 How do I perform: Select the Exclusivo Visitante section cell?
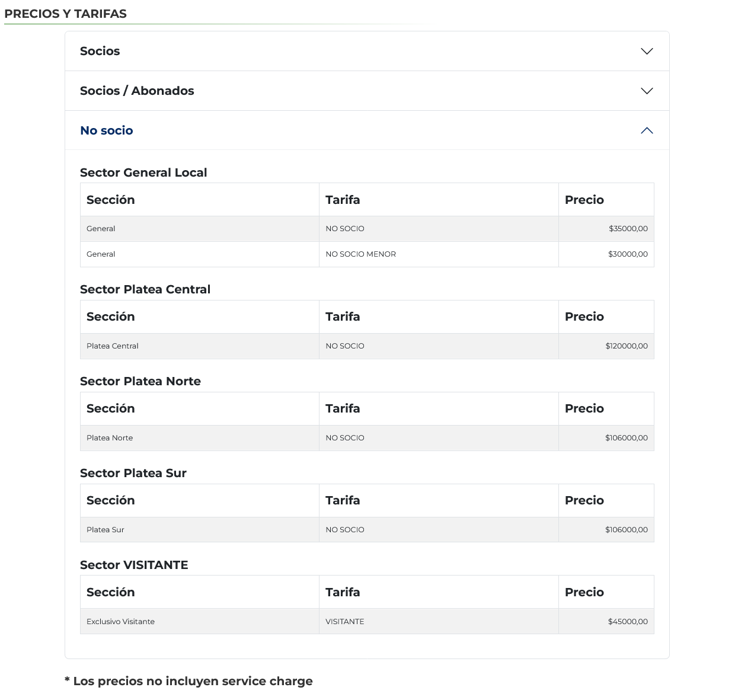(x=120, y=622)
